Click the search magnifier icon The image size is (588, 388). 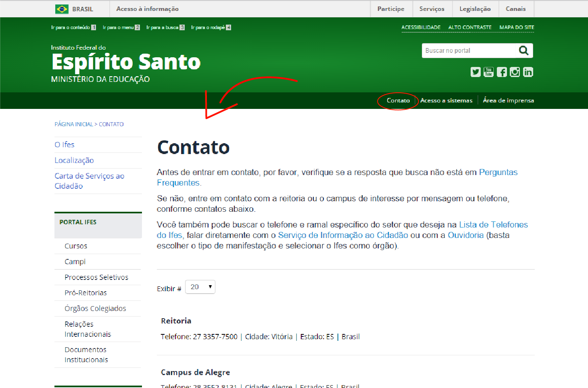[523, 50]
